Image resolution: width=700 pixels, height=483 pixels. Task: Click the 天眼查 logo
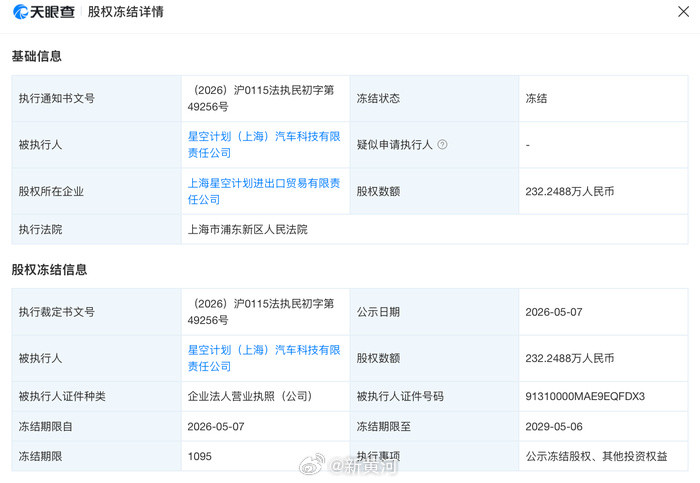(x=44, y=12)
